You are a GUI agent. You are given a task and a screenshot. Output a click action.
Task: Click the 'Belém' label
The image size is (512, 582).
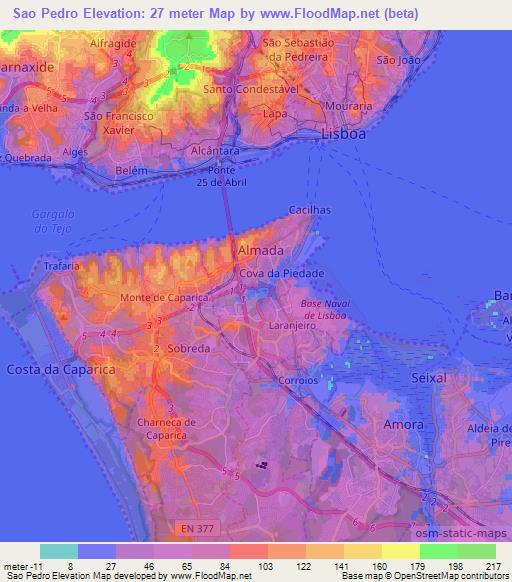[x=131, y=171]
